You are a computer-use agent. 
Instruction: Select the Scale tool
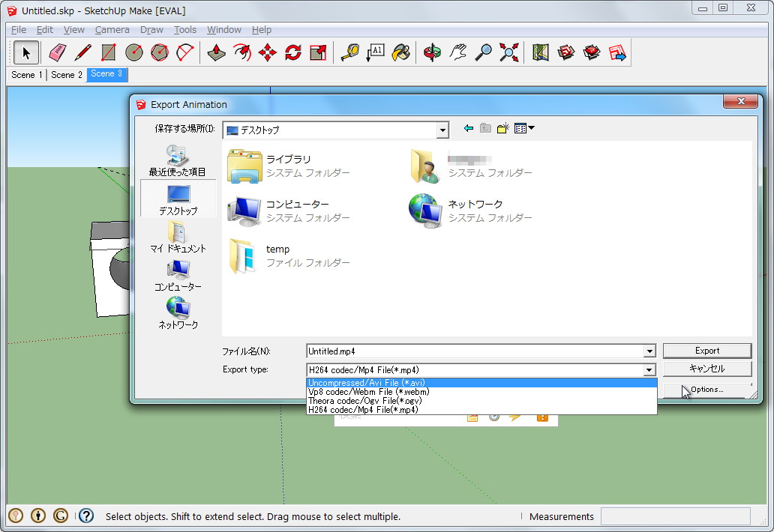(319, 52)
